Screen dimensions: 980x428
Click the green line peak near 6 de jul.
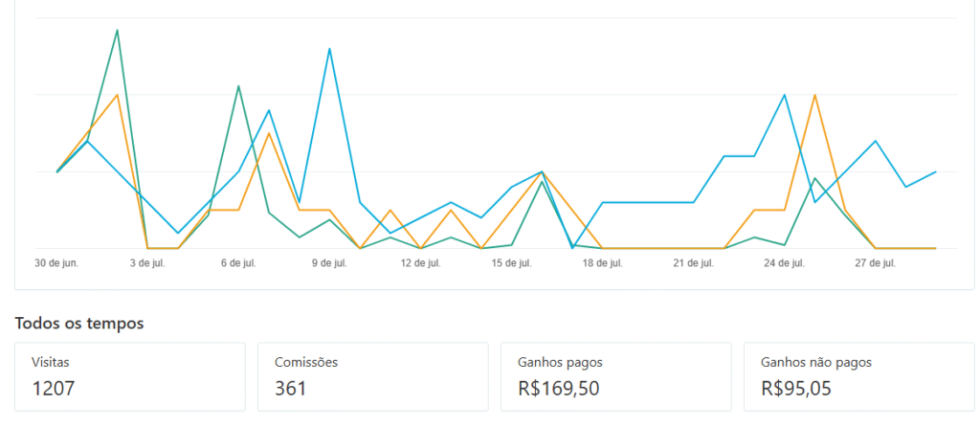[238, 86]
